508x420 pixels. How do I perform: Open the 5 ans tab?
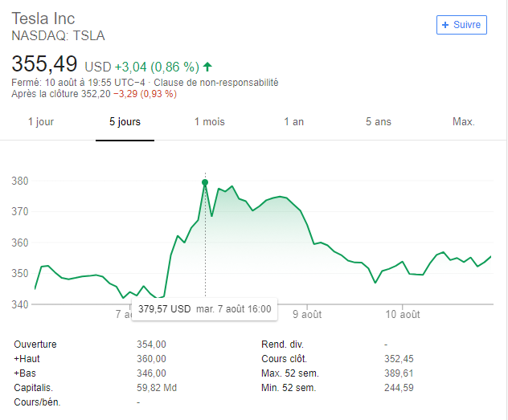(379, 122)
